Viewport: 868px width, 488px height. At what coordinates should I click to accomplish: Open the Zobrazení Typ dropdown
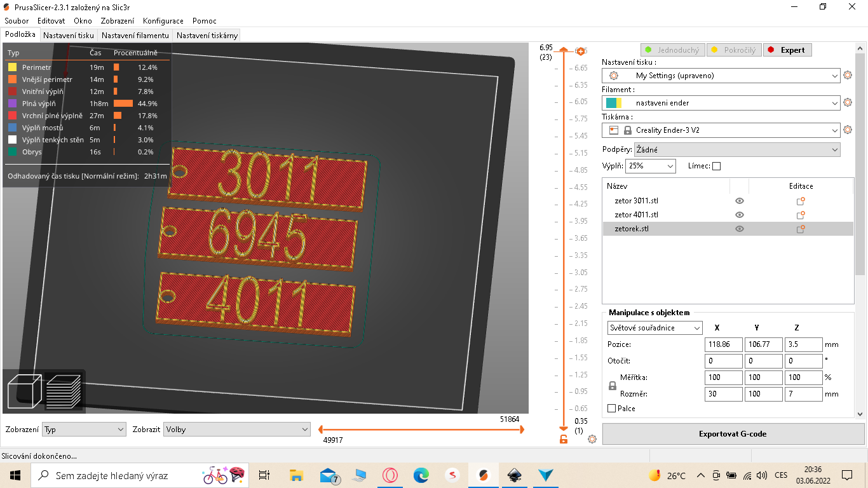84,430
